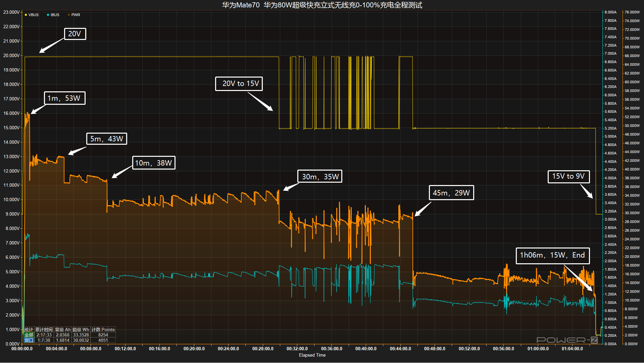
Task: Click the points count 8254
Action: (103, 335)
